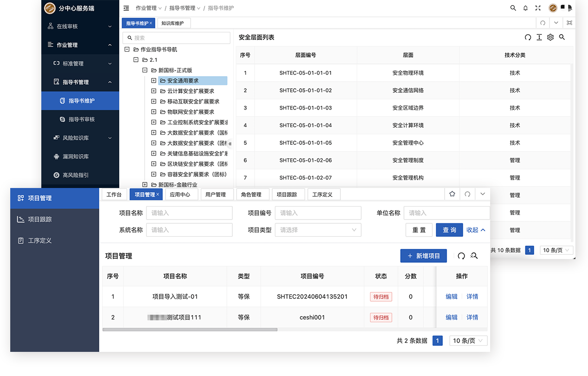Click the 项目编号 input field
Viewport: 588px width, 376px height.
coord(318,213)
